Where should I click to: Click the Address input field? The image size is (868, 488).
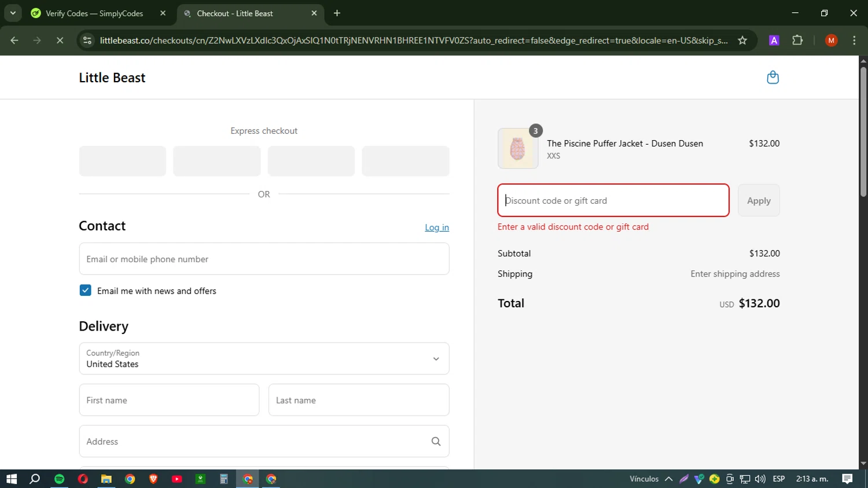pyautogui.click(x=264, y=441)
